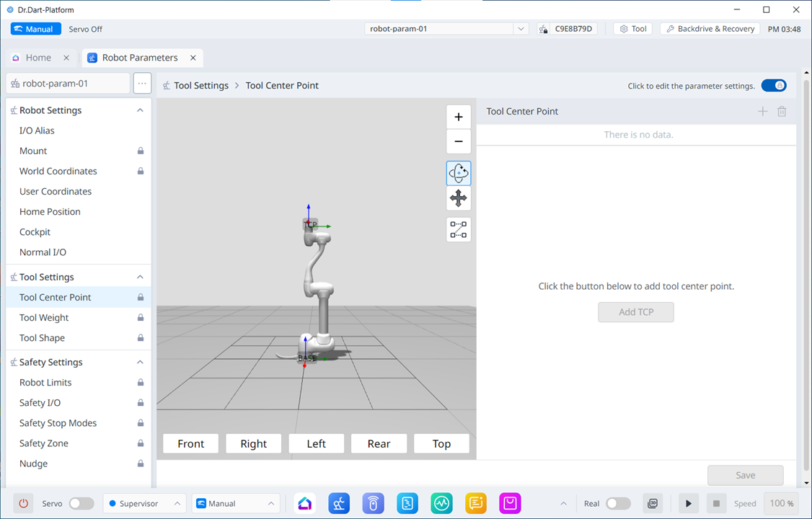Zoom in on the robot with the plus button
The height and width of the screenshot is (519, 812).
click(459, 116)
